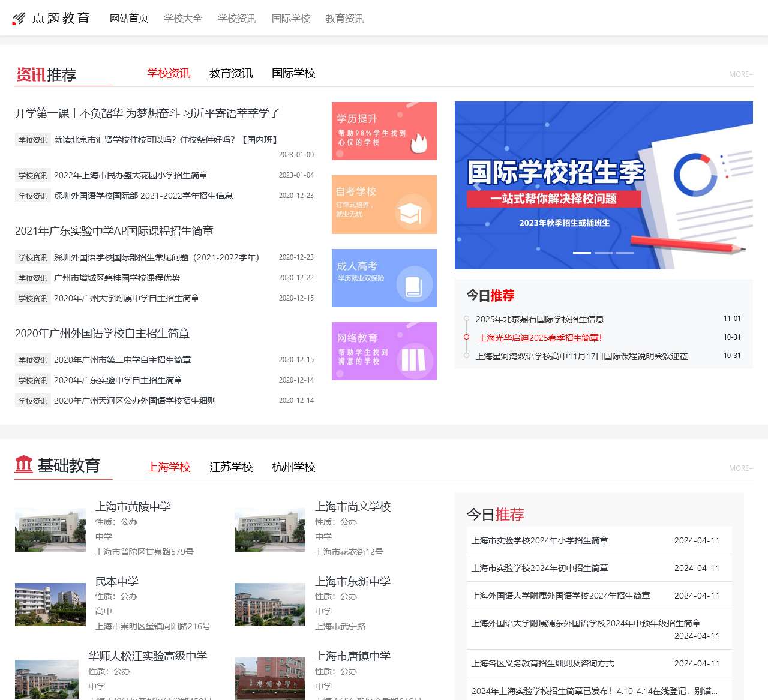The height and width of the screenshot is (700, 768).
Task: Click the book icon on 成人高考 card
Action: click(x=414, y=285)
